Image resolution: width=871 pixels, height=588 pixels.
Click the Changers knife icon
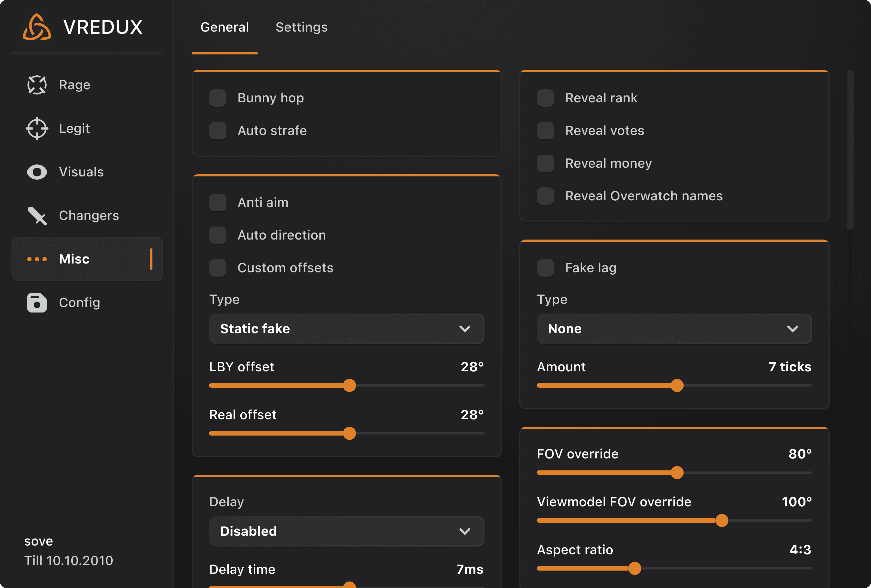[x=37, y=216]
